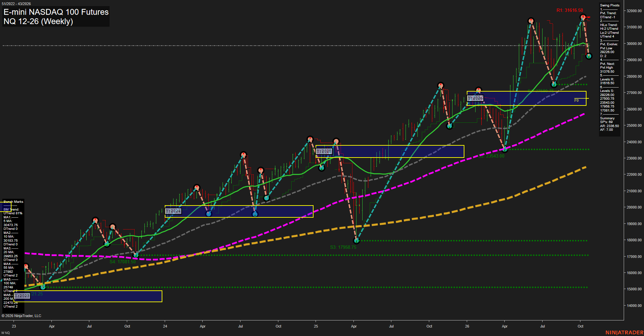Select the S3: 17958.75 support label

(x=343, y=247)
